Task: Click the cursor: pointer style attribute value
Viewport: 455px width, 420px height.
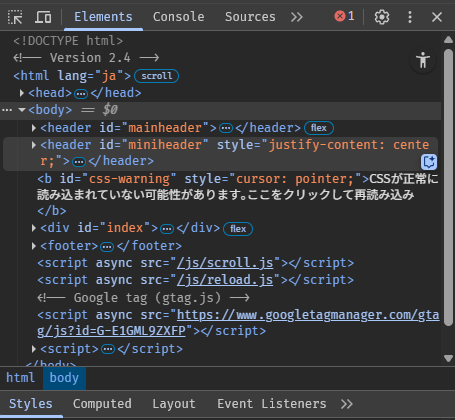Action: pos(295,179)
